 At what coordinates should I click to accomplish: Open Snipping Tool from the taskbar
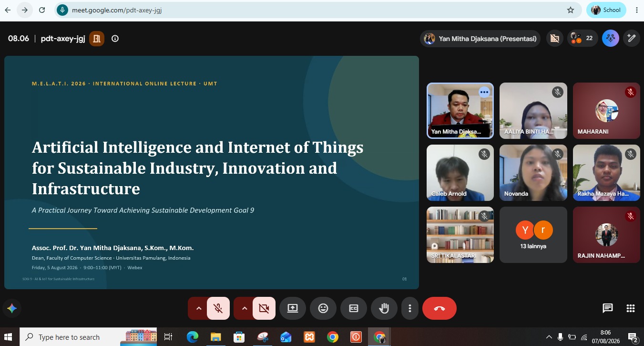click(x=263, y=337)
